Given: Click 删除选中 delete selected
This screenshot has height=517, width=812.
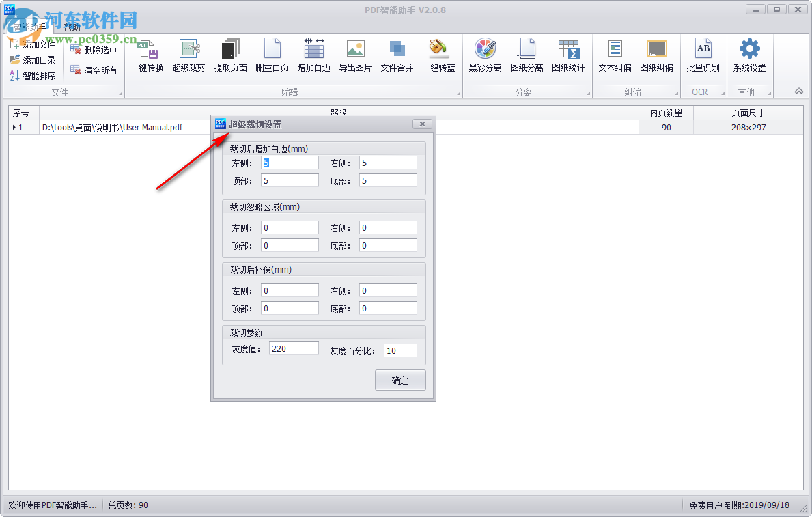Looking at the screenshot, I should [x=94, y=50].
